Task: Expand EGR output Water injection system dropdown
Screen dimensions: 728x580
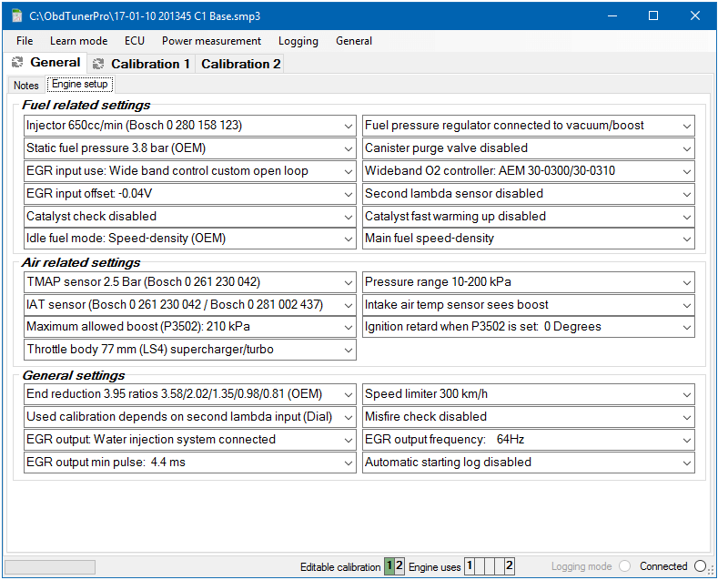Action: pyautogui.click(x=190, y=439)
